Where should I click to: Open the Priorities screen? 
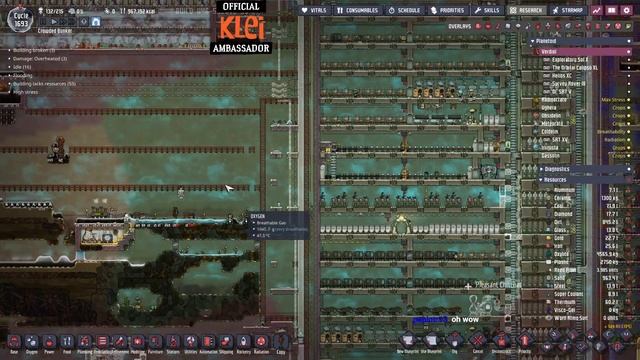coord(447,10)
